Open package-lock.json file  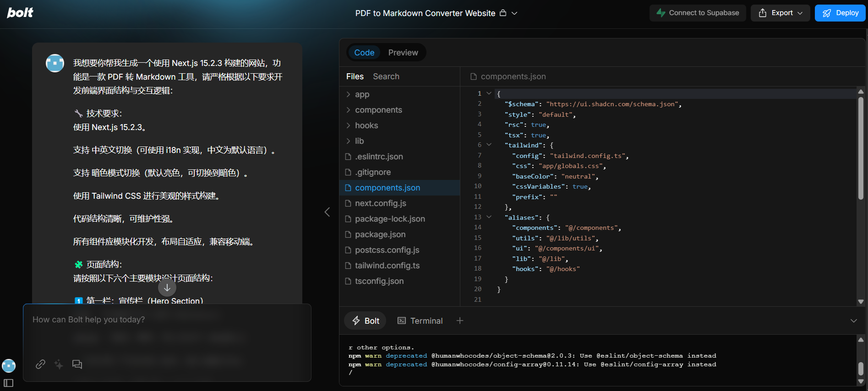pos(399,219)
